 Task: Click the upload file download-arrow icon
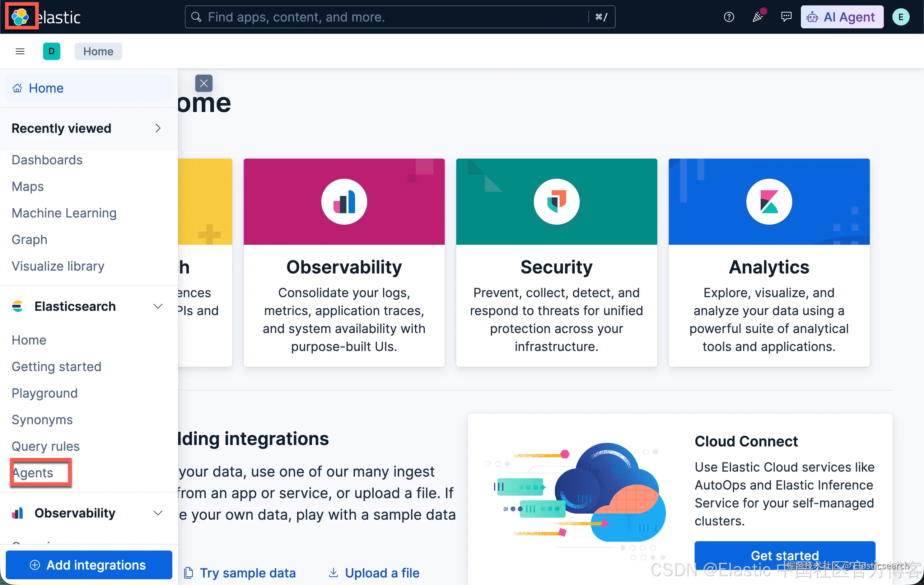pos(333,573)
